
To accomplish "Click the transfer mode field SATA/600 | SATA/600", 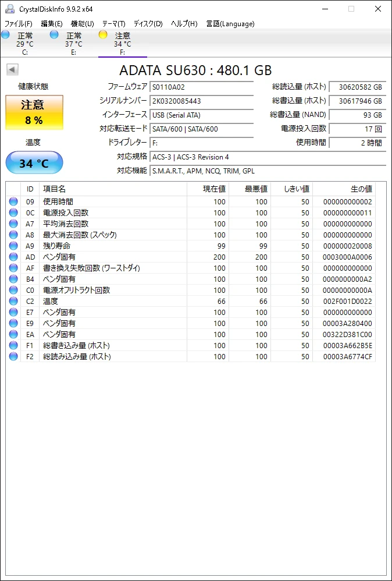I will pos(201,129).
